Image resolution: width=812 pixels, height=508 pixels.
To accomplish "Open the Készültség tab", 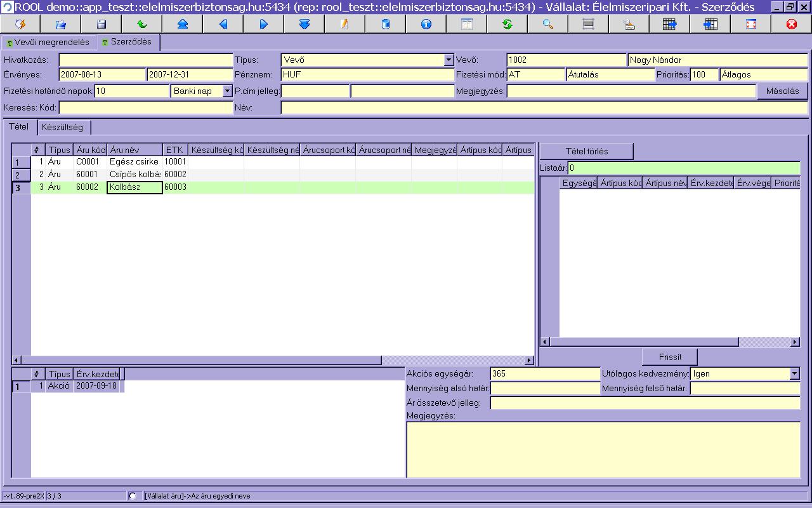I will point(62,127).
